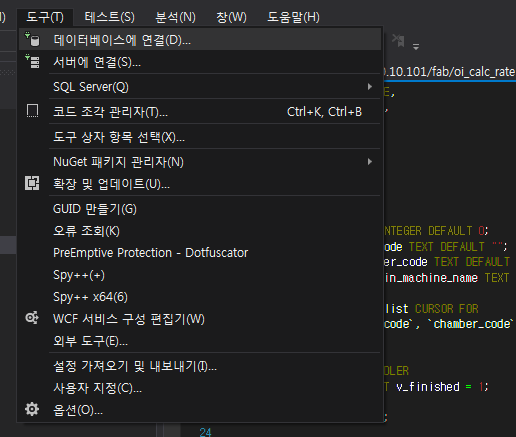Open the 테스트(S) menu
The height and width of the screenshot is (437, 516).
click(x=109, y=17)
